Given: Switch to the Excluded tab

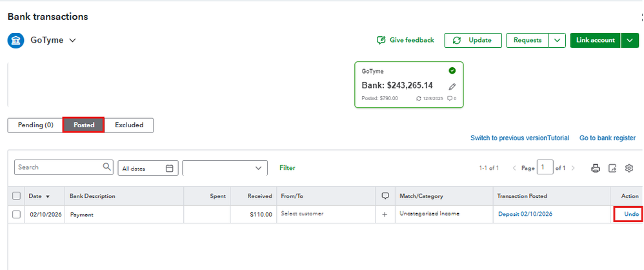Looking at the screenshot, I should point(129,125).
